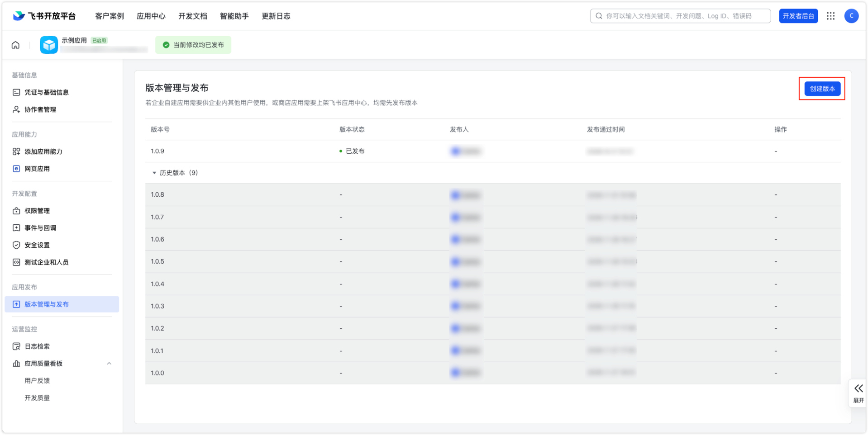The width and height of the screenshot is (868, 435).
Task: Collapse the 历史版本 (9) list
Action: point(154,173)
